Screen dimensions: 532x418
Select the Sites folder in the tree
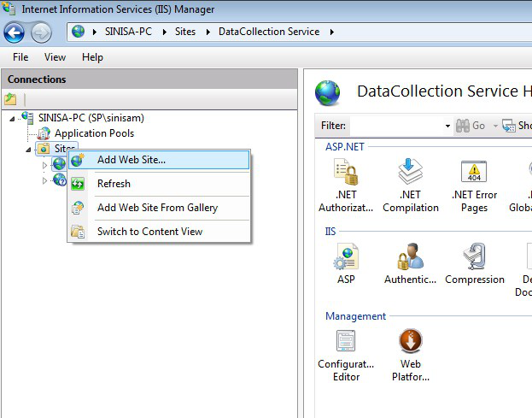(56, 149)
